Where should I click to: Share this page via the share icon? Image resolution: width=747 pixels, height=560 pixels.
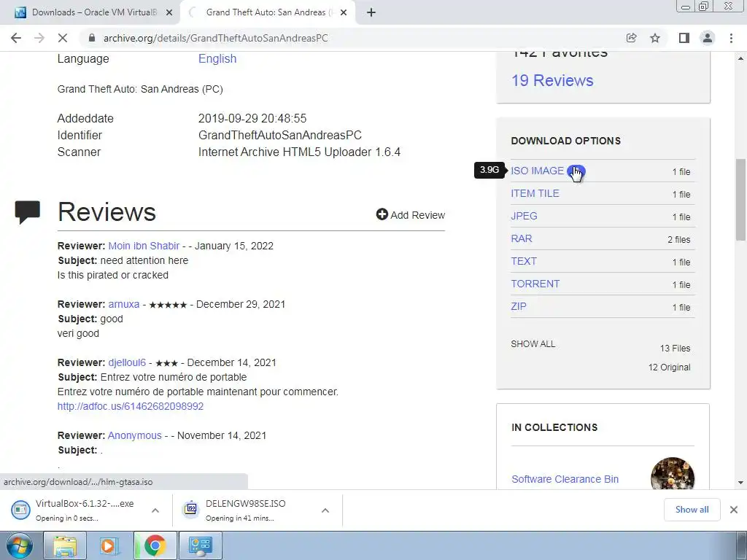pos(631,38)
